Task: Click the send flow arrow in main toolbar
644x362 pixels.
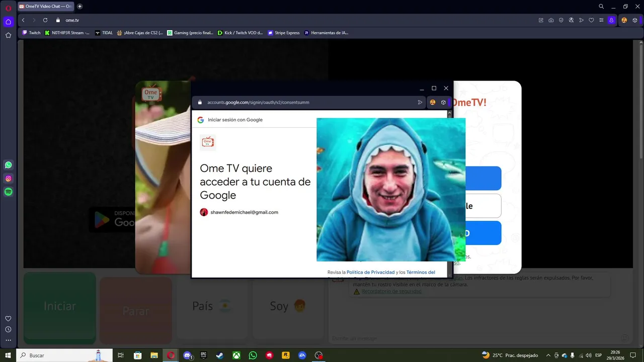Action: [581, 20]
